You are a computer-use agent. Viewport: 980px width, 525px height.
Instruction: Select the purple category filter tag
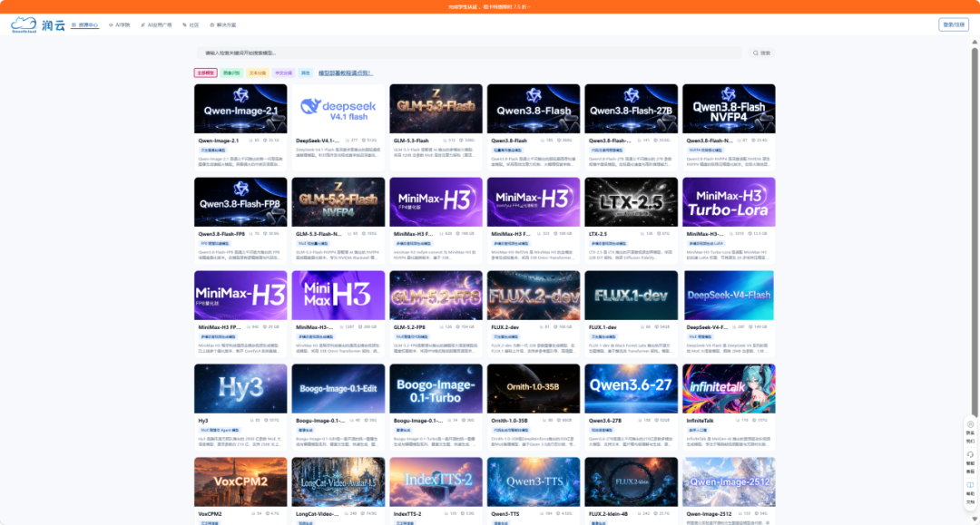click(284, 73)
